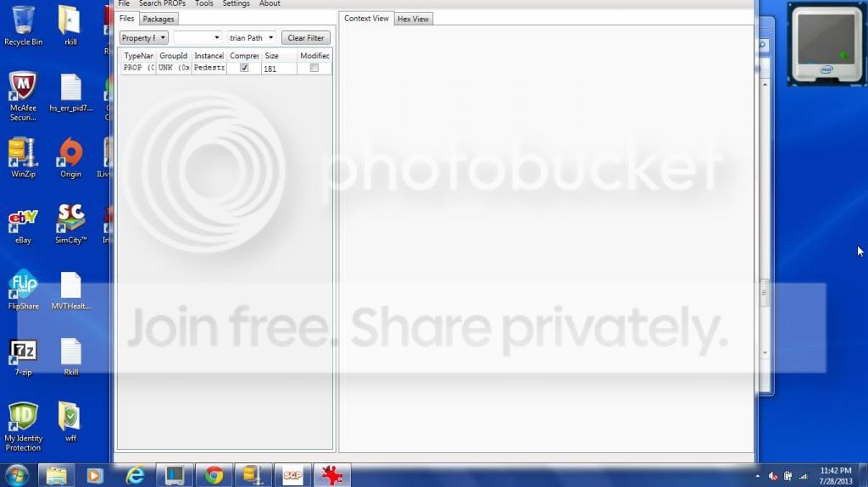The width and height of the screenshot is (868, 487).
Task: Open Google Chrome from taskbar
Action: [214, 476]
